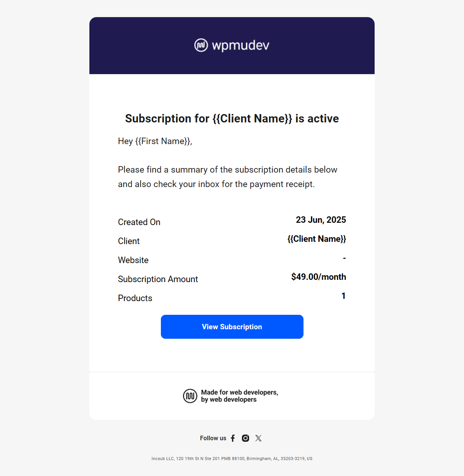Click the Incsub LLC address line
The width and height of the screenshot is (464, 476).
tap(232, 459)
